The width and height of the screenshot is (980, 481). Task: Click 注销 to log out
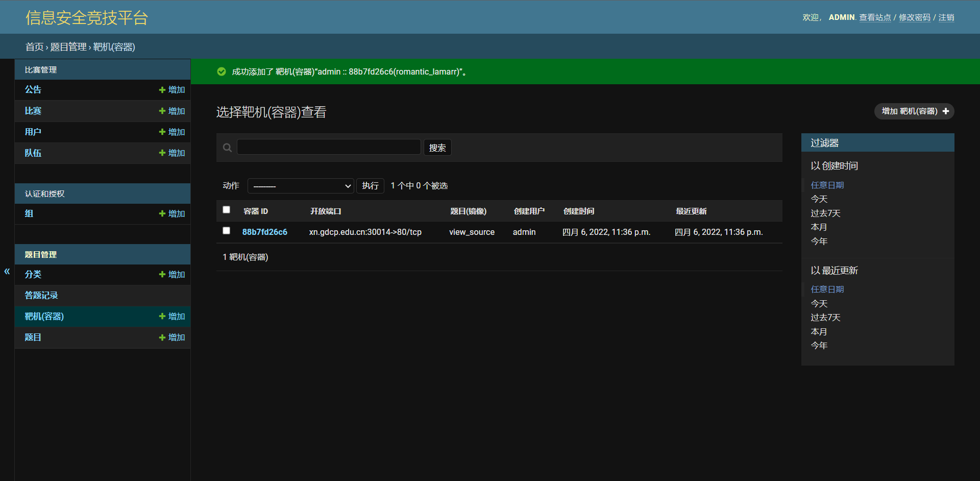[x=946, y=17]
